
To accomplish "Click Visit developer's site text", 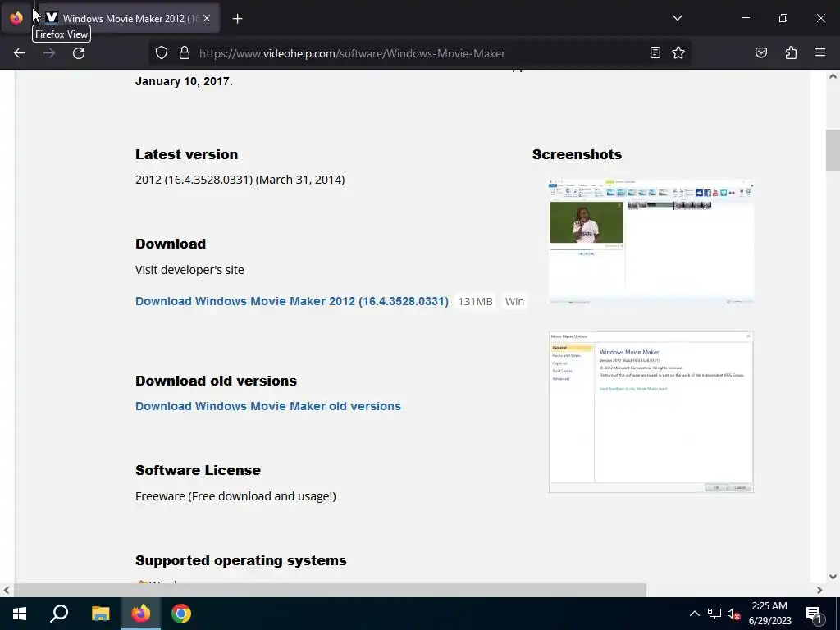I will pos(189,270).
